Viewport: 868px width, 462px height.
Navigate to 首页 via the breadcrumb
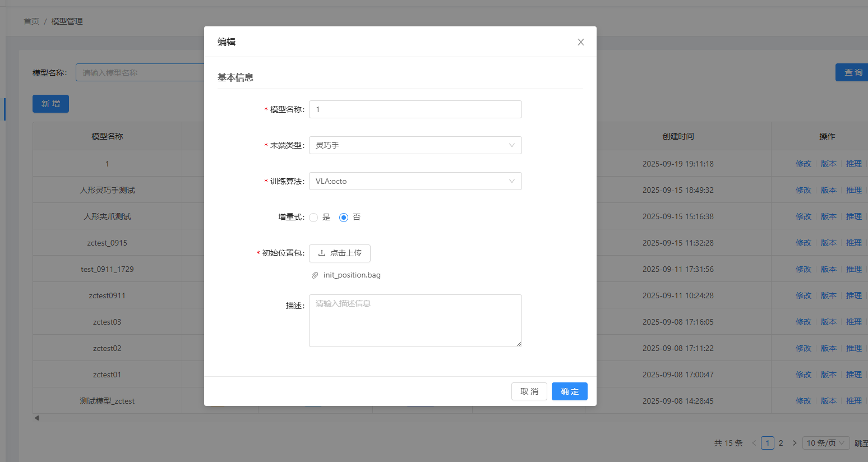[31, 21]
